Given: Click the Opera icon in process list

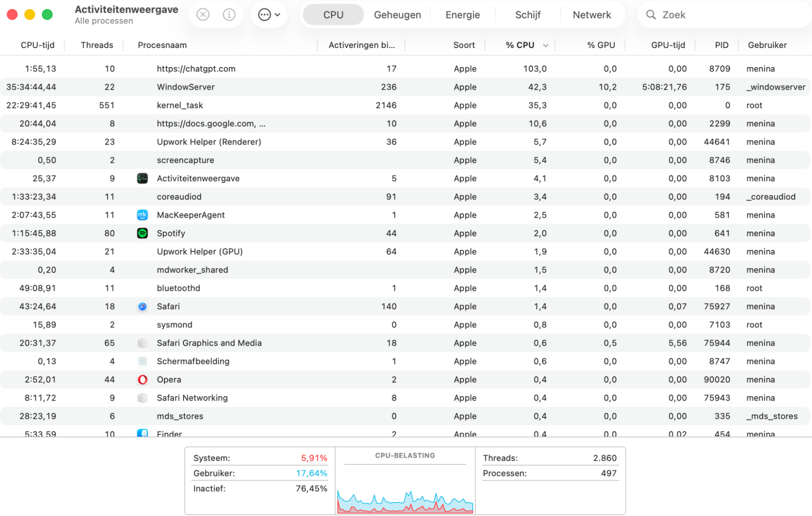Looking at the screenshot, I should (142, 379).
